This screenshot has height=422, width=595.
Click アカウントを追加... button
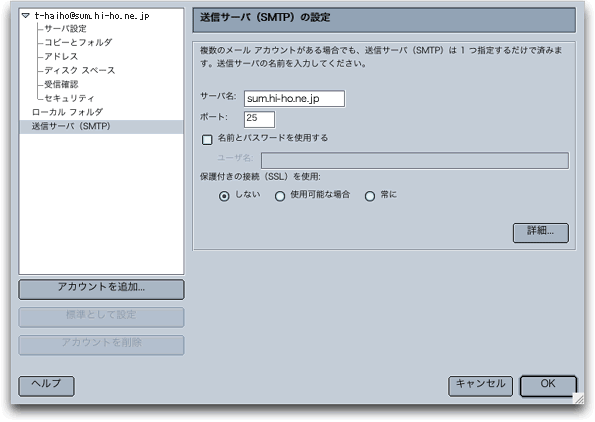[x=101, y=289]
